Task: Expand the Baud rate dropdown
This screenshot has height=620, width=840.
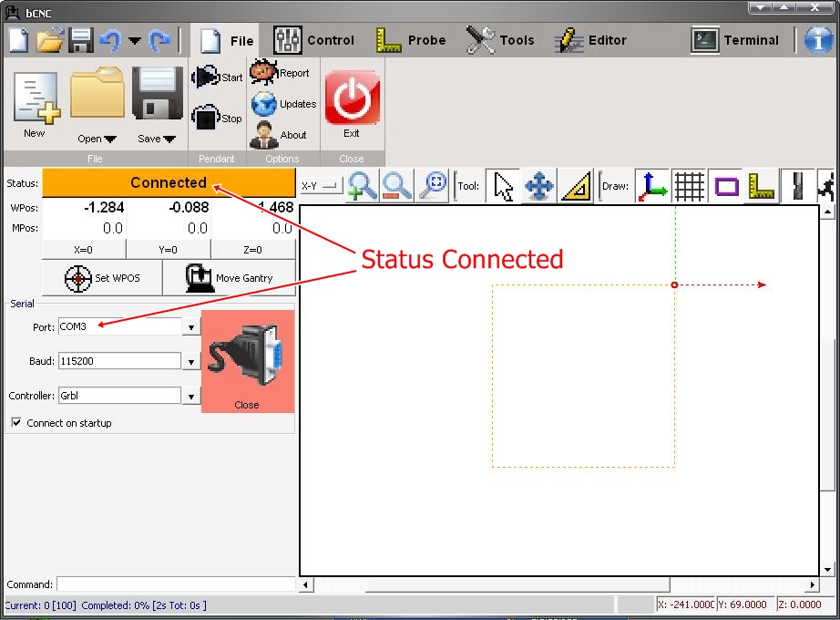Action: coord(190,360)
